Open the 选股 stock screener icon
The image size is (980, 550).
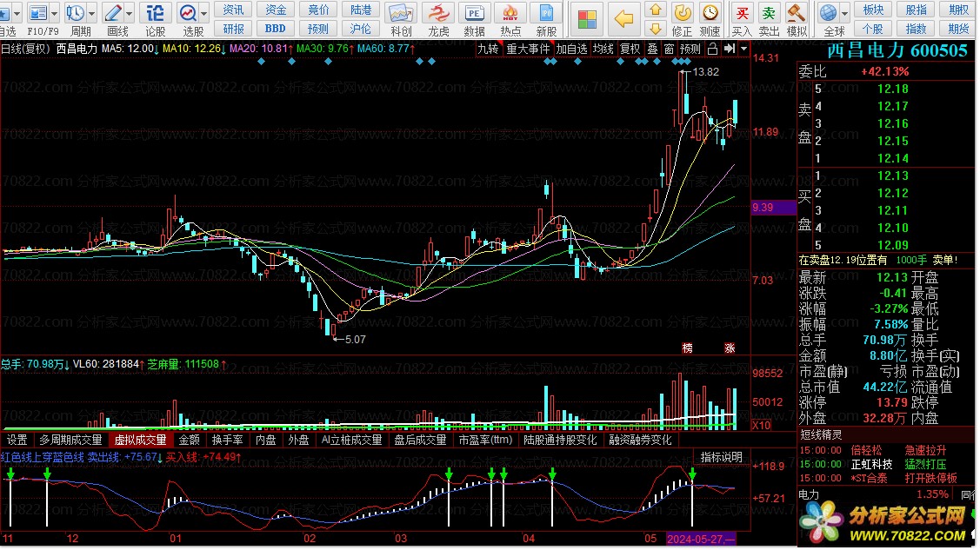tap(188, 12)
